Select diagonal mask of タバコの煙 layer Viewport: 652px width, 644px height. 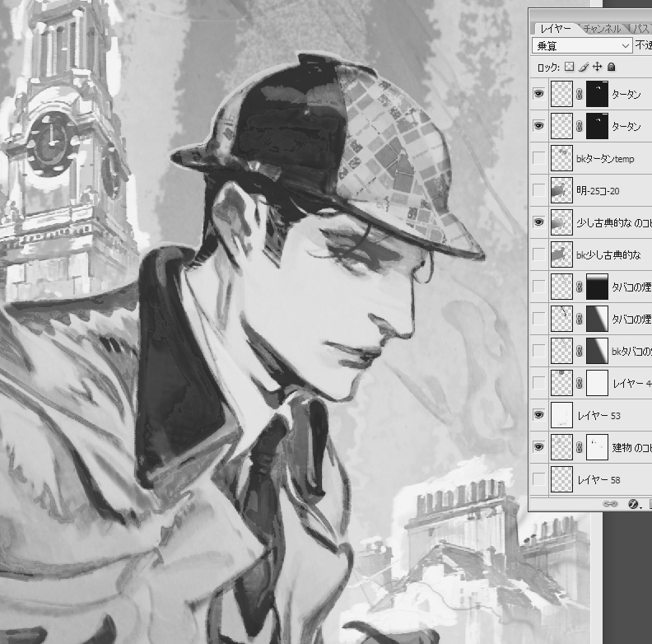[597, 319]
